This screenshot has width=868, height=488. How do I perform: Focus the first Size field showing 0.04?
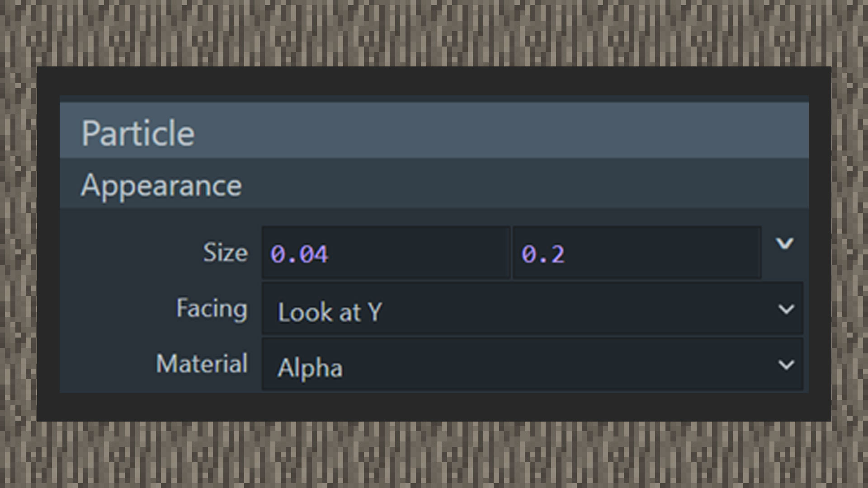[386, 253]
